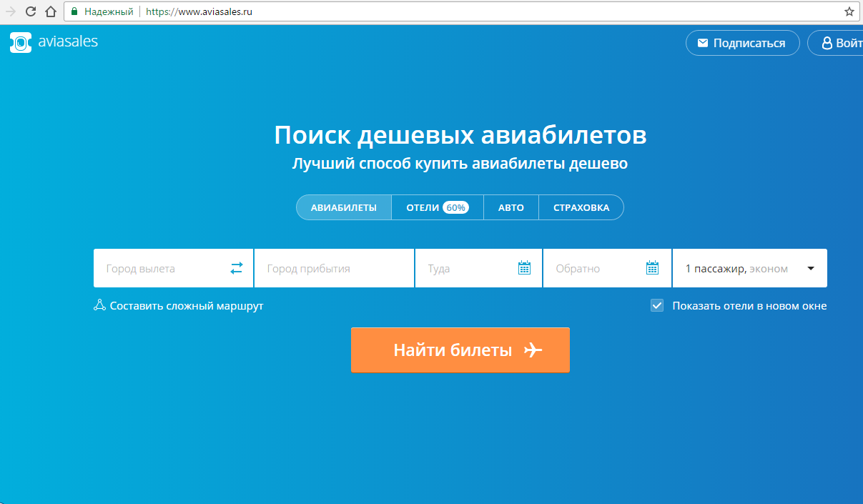Viewport: 863px width, 504px height.
Task: Click the green secure padlock icon
Action: coord(74,11)
